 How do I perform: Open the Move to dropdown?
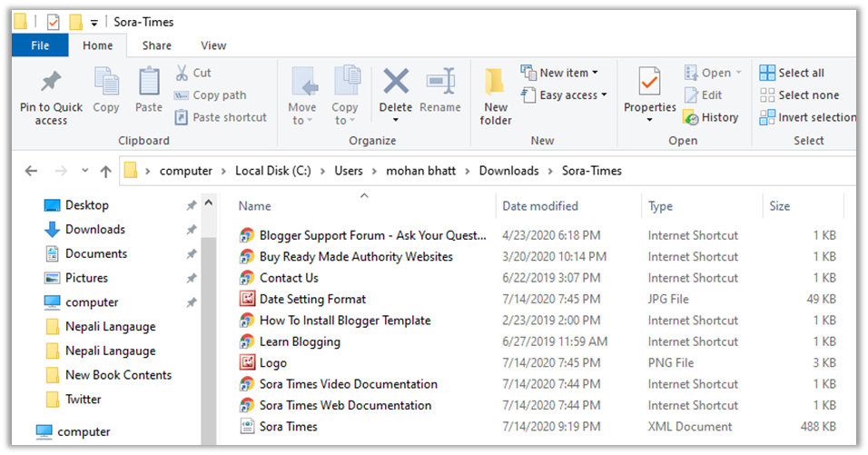[x=302, y=95]
